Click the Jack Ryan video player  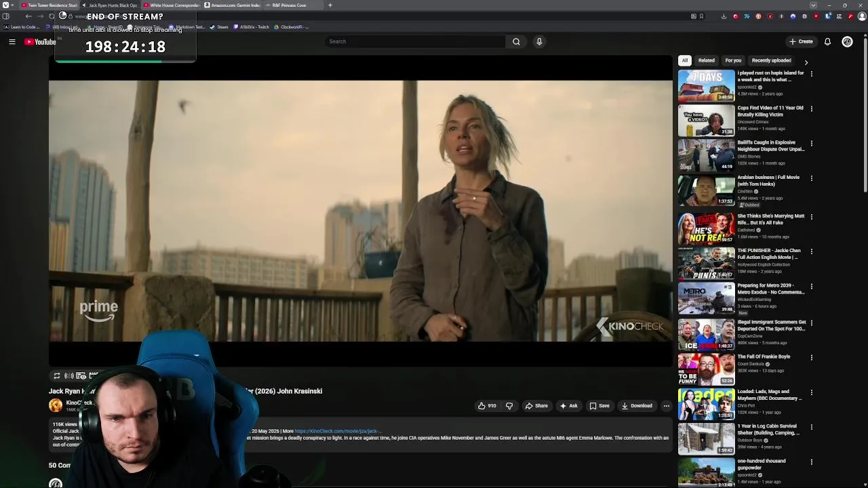(x=360, y=211)
